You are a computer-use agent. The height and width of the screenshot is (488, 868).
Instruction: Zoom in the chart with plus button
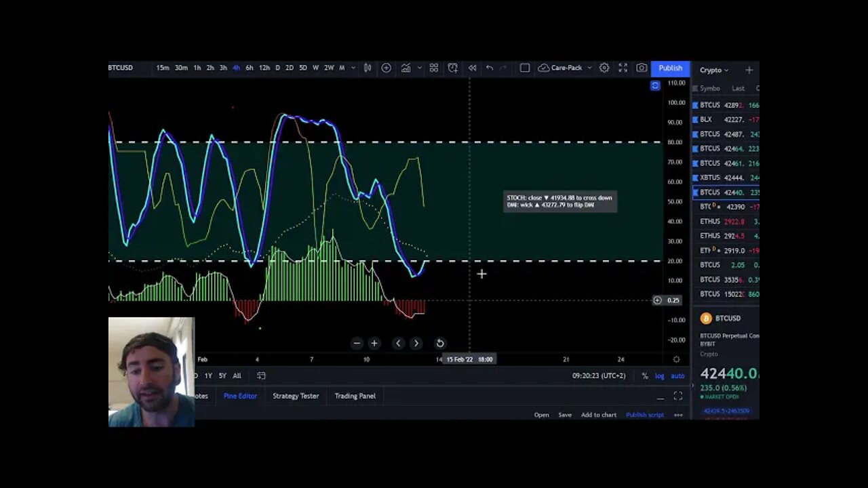(x=374, y=343)
